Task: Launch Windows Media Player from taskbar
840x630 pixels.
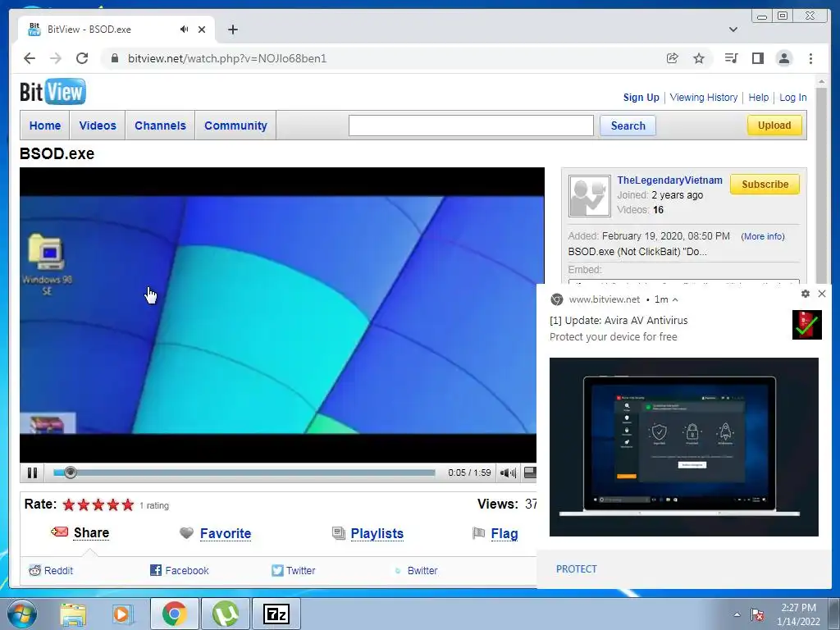Action: (x=123, y=614)
